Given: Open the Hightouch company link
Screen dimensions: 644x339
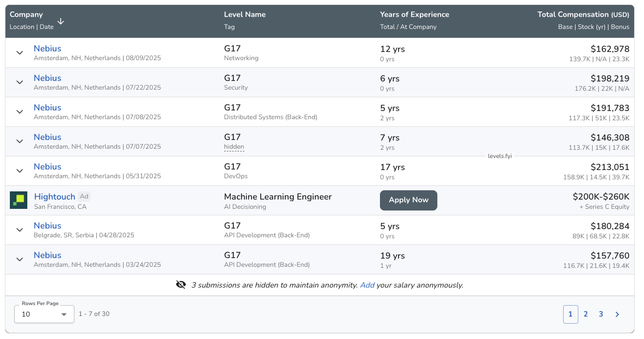Looking at the screenshot, I should (x=55, y=197).
